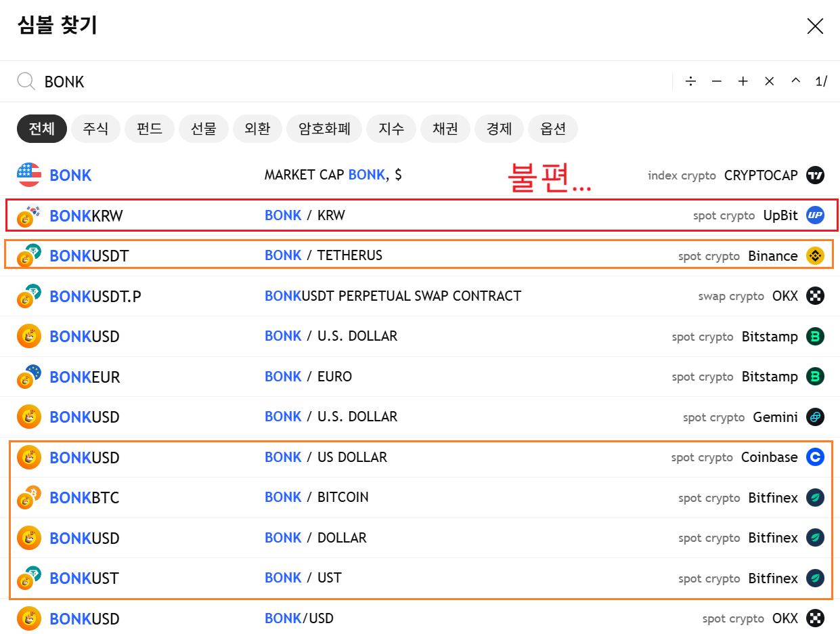This screenshot has width=840, height=634.
Task: Click 'index crypto' type label
Action: [x=682, y=175]
